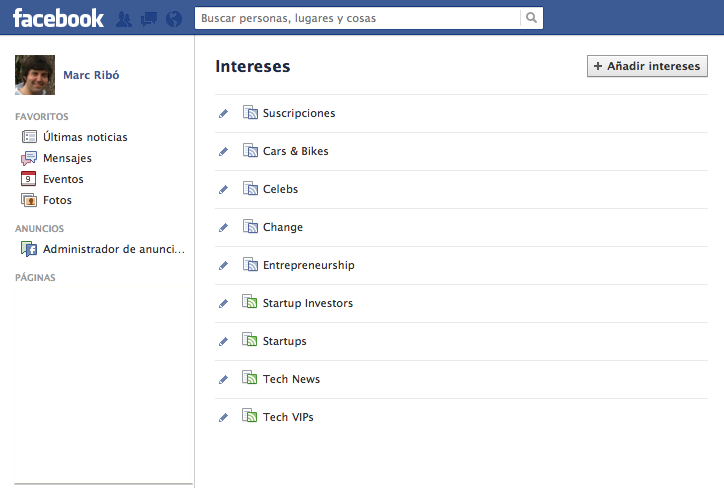Open the Celebs interest list
724x488 pixels.
point(280,189)
